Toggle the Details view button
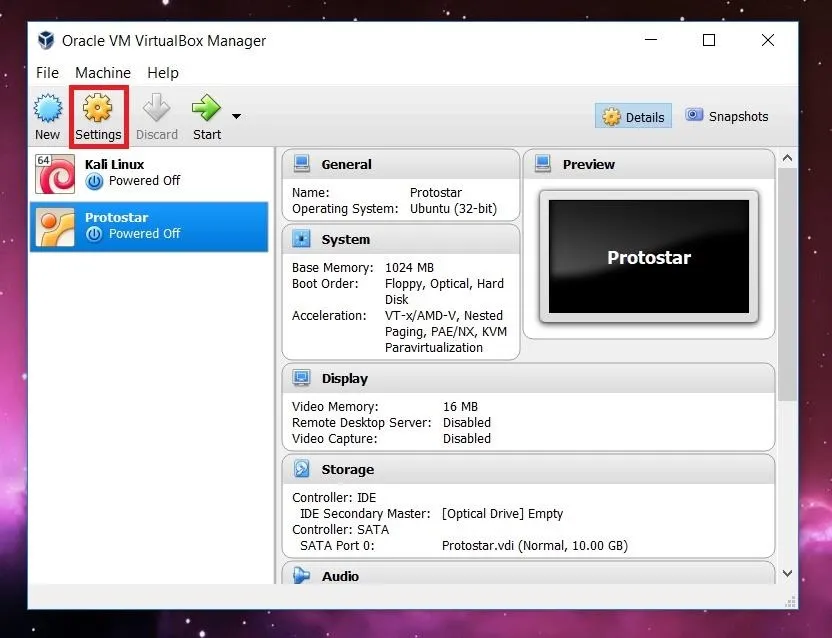The width and height of the screenshot is (832, 638). (633, 117)
